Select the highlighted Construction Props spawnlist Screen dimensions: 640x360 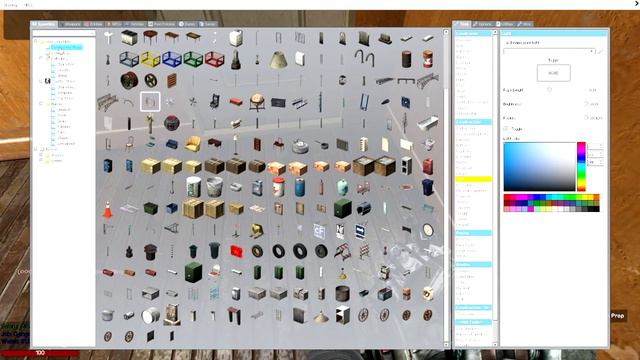tap(67, 47)
